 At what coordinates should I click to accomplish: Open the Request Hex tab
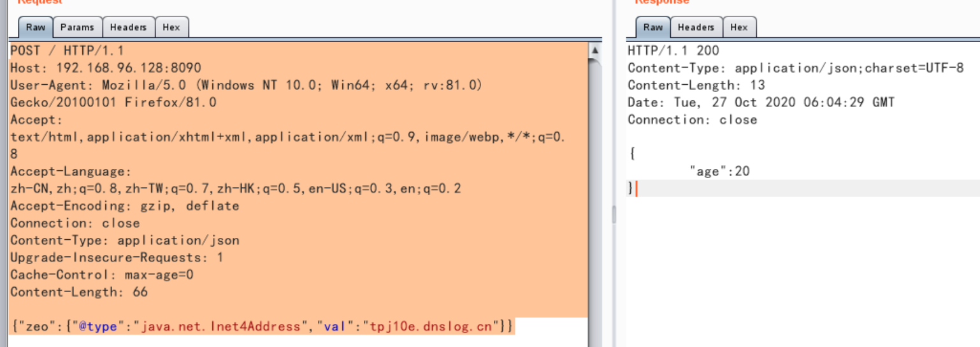171,27
